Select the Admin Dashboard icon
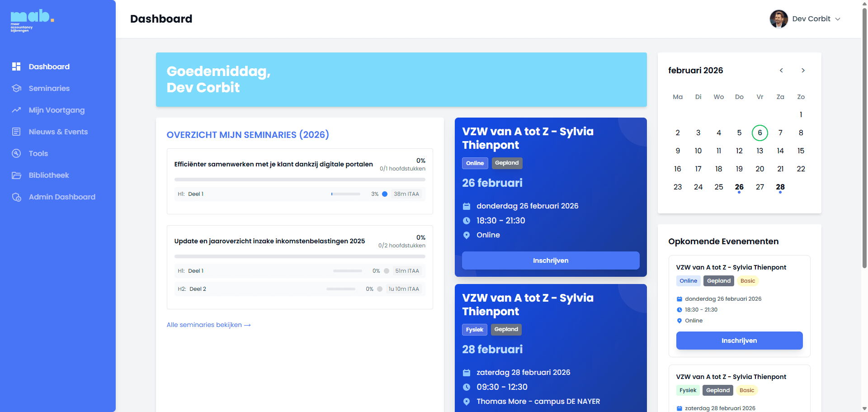Viewport: 868px width, 412px height. click(x=16, y=197)
